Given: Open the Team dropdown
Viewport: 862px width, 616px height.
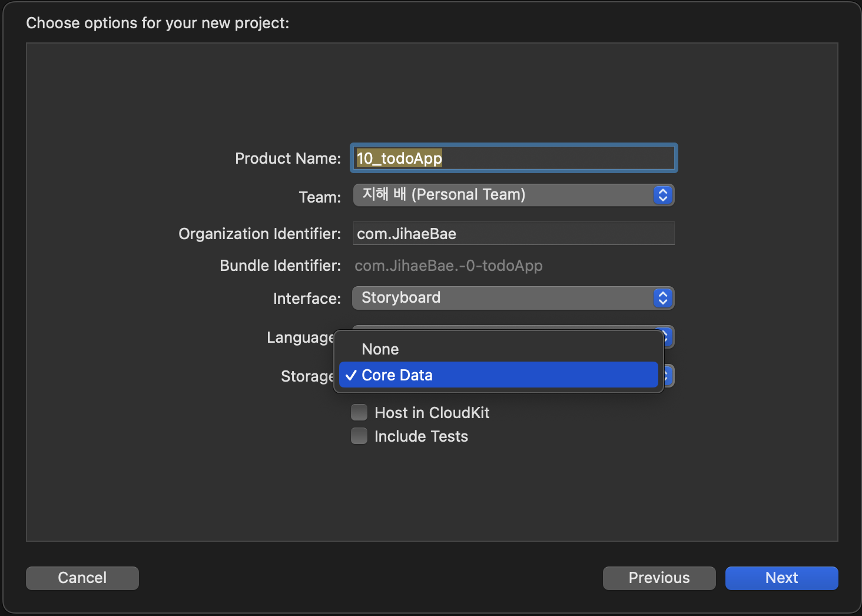Looking at the screenshot, I should coord(513,195).
